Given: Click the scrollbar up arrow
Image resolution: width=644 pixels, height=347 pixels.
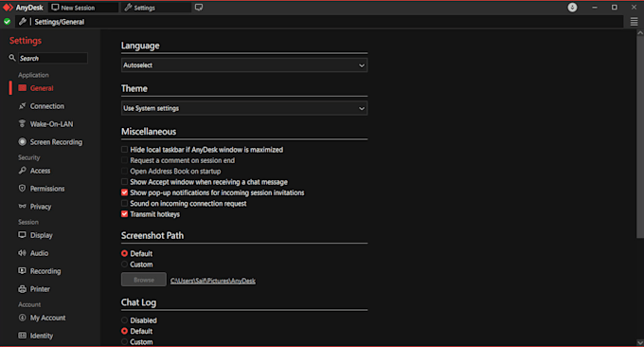Looking at the screenshot, I should [x=640, y=32].
